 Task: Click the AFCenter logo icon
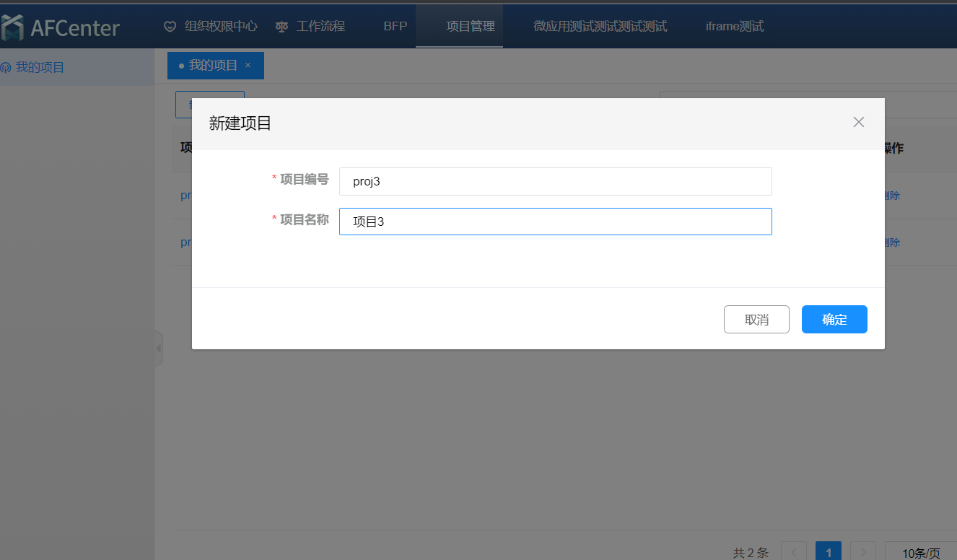(x=12, y=27)
